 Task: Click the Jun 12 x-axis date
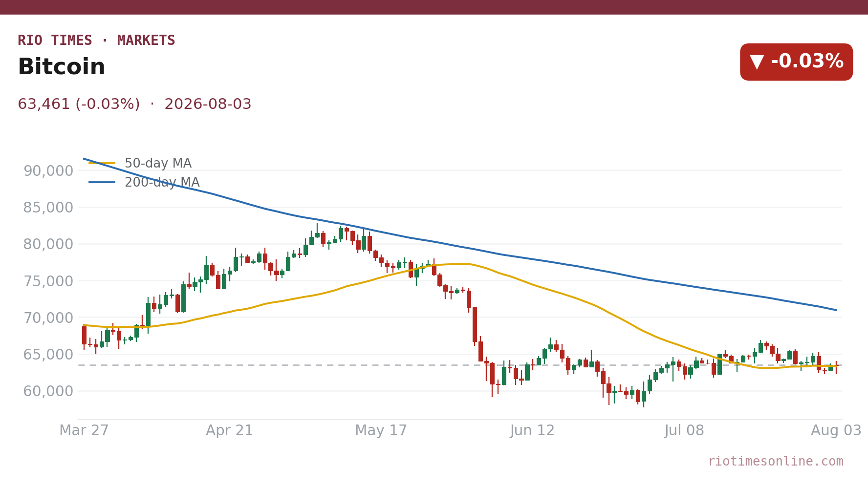pos(533,430)
